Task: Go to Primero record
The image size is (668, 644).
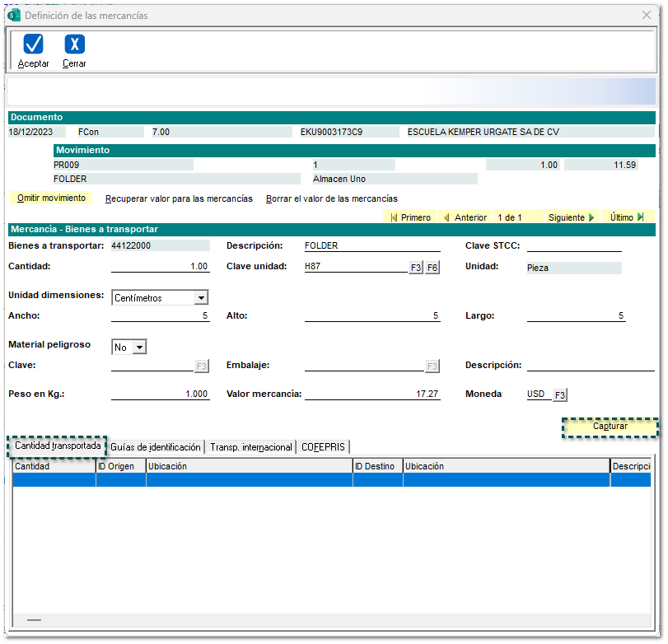Action: (410, 217)
